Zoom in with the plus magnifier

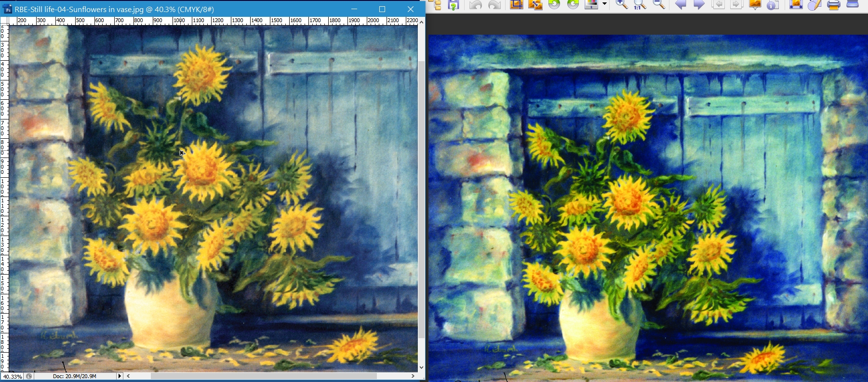(621, 5)
